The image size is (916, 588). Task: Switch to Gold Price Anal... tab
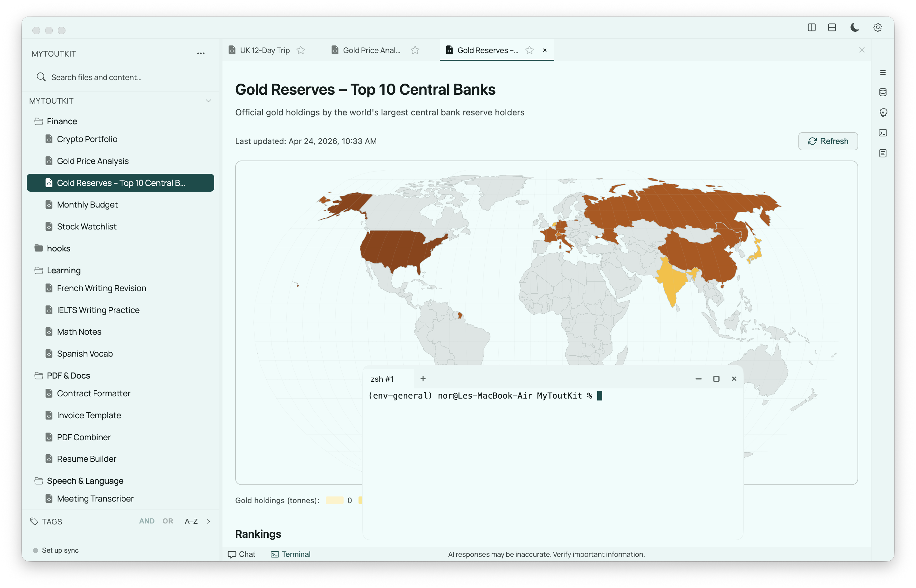click(x=371, y=51)
